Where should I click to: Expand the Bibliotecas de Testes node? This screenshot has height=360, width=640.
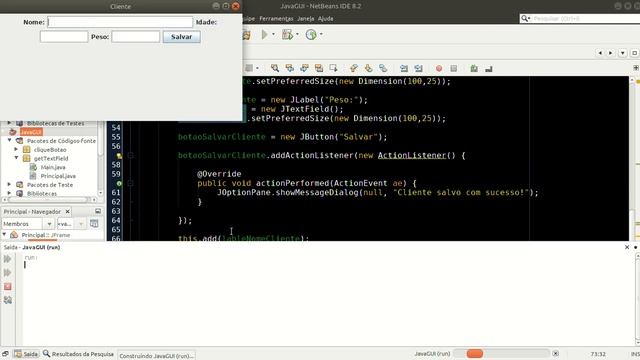9,123
